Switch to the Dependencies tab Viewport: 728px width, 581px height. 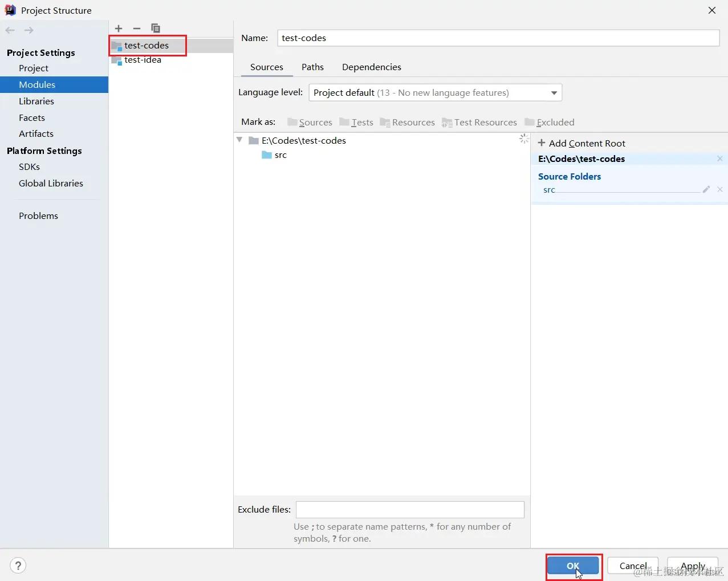372,67
